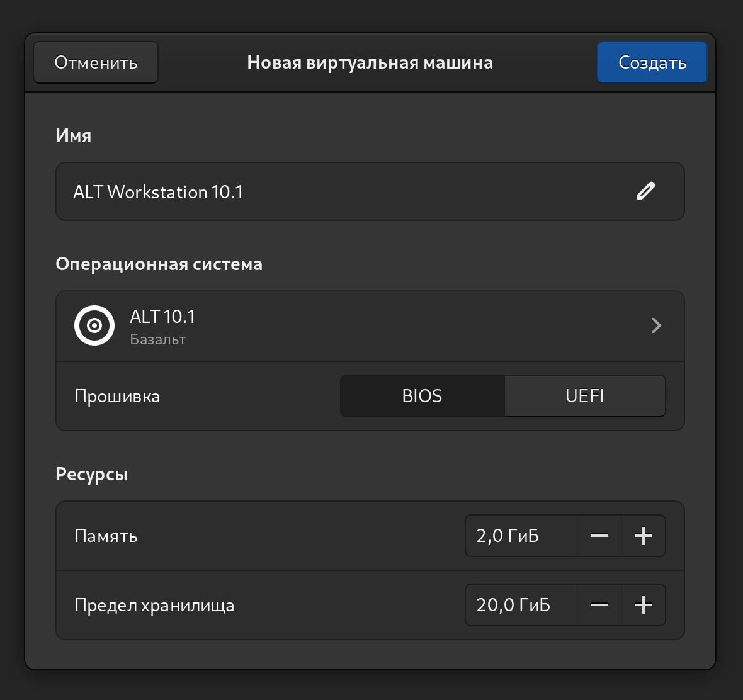743x700 pixels.
Task: Click the Ресурсы section heading
Action: tap(92, 475)
